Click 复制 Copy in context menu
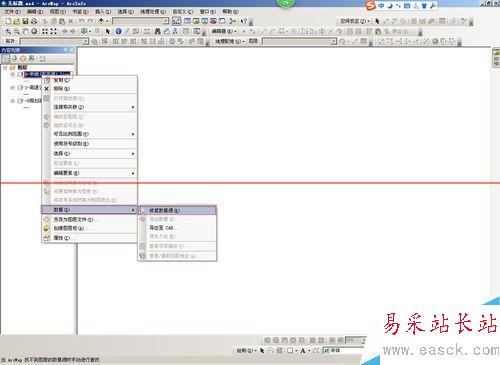Screen dimensions: 500x365 click(x=89, y=80)
